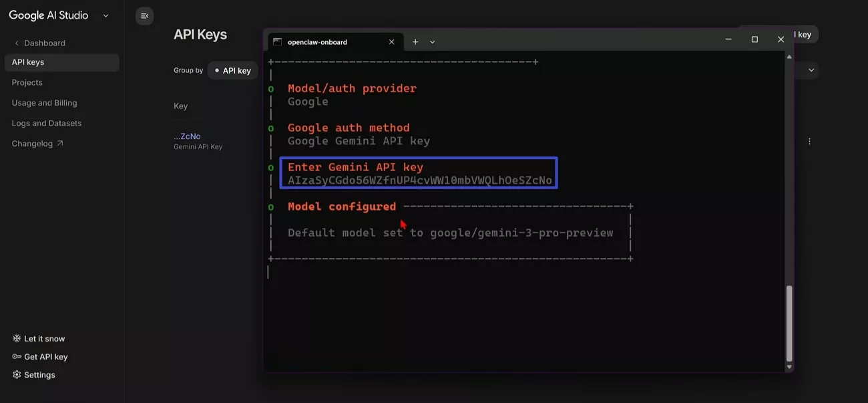This screenshot has width=868, height=403.
Task: Open terminal tab options dropdown arrow
Action: click(433, 42)
